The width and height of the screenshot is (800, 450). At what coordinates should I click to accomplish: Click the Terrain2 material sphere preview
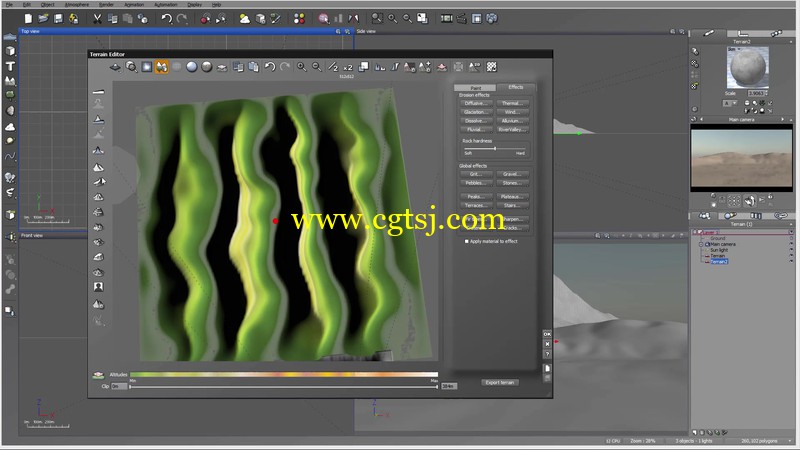coord(747,67)
